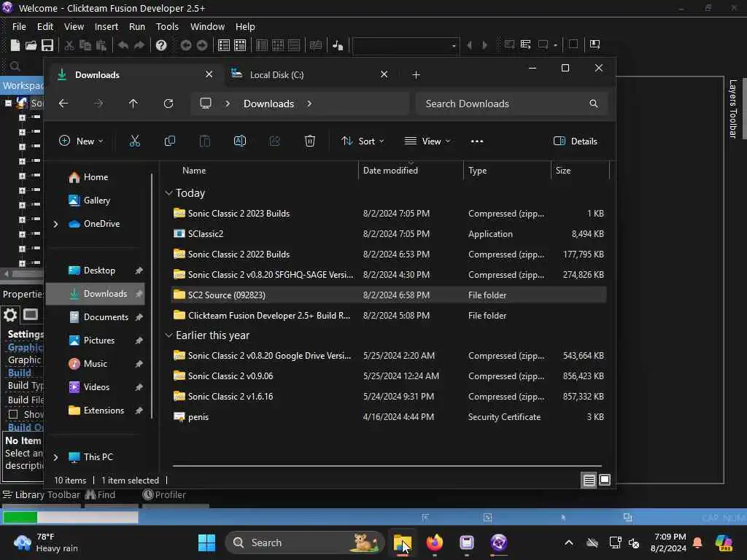This screenshot has height=560, width=747.
Task: Switch to the Local Disk (C:) tab
Action: pos(309,75)
